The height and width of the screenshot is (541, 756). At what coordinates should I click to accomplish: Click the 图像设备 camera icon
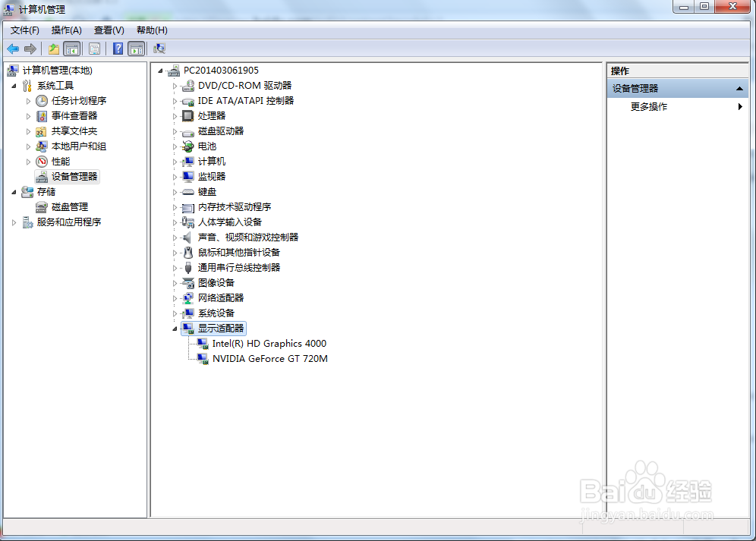(x=188, y=283)
